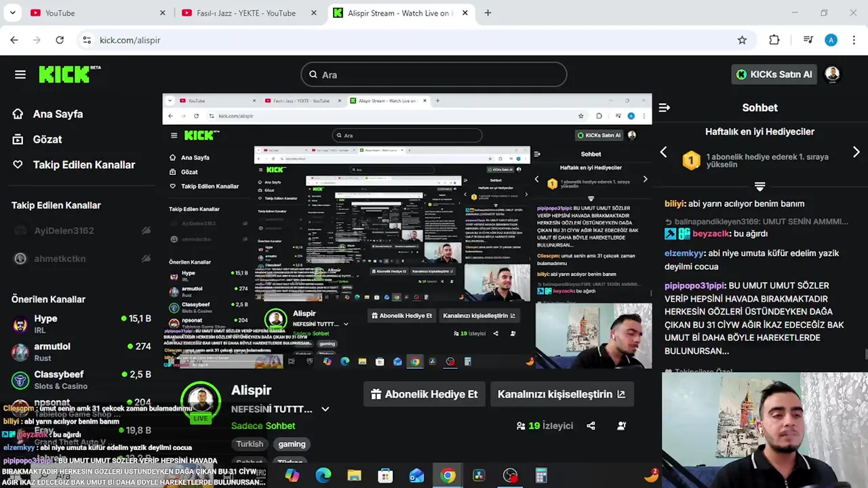Click the Turkish tag
The image size is (868, 488).
click(x=250, y=444)
